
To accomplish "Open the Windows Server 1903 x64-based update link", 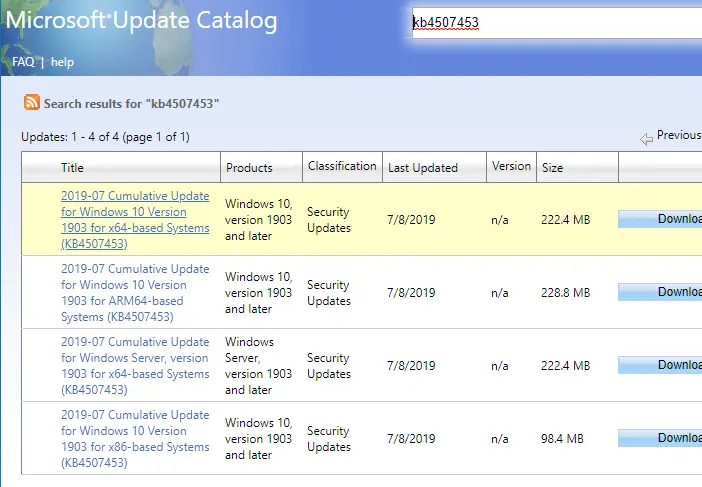I will 135,366.
